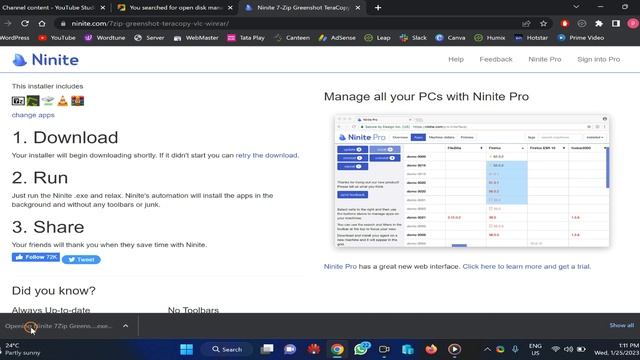Open the AdSense bookmark

[x=337, y=38]
